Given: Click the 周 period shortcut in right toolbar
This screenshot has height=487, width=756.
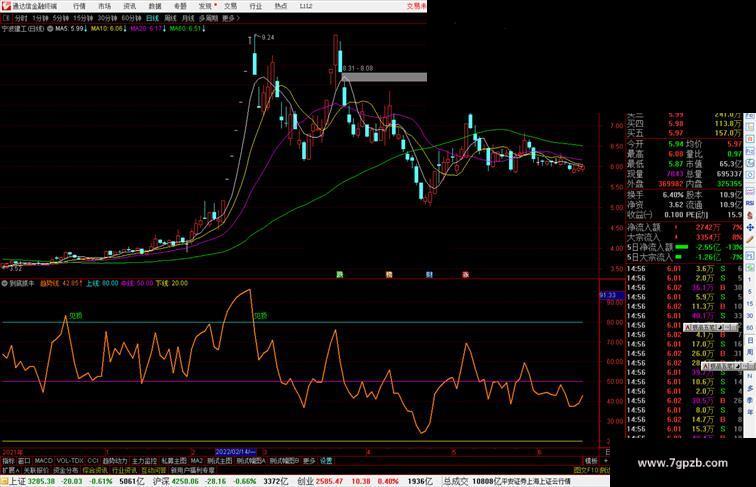Looking at the screenshot, I should click(750, 352).
